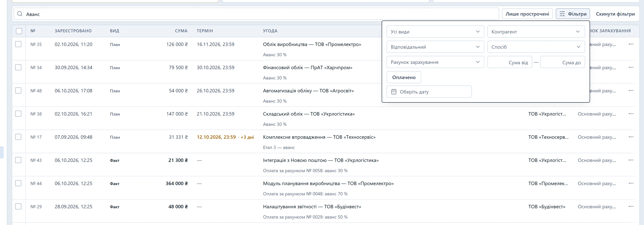The height and width of the screenshot is (225, 644).
Task: Close the Фільтри panel via its button
Action: coord(573,14)
